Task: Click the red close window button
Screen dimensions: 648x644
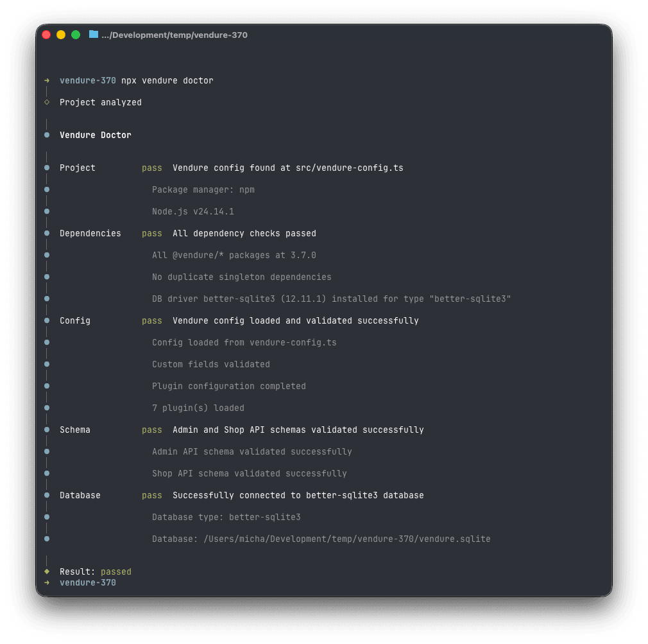Action: tap(46, 35)
